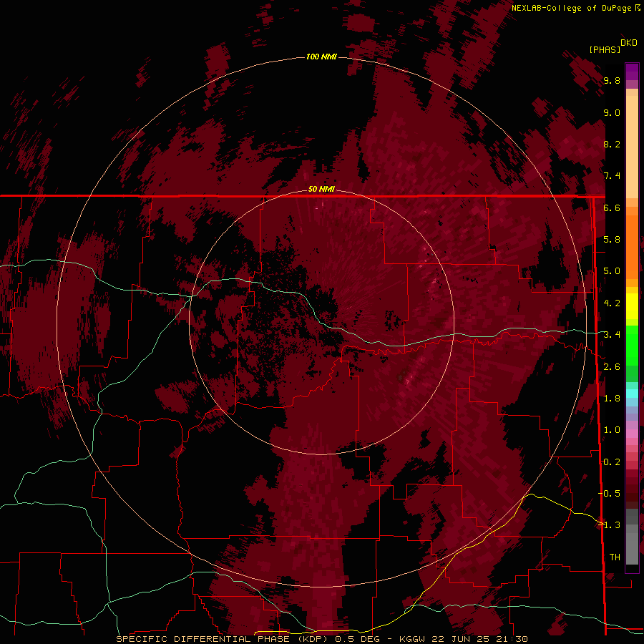Image resolution: width=644 pixels, height=644 pixels.
Task: Click the 8.2 scale value
Action: (612, 144)
